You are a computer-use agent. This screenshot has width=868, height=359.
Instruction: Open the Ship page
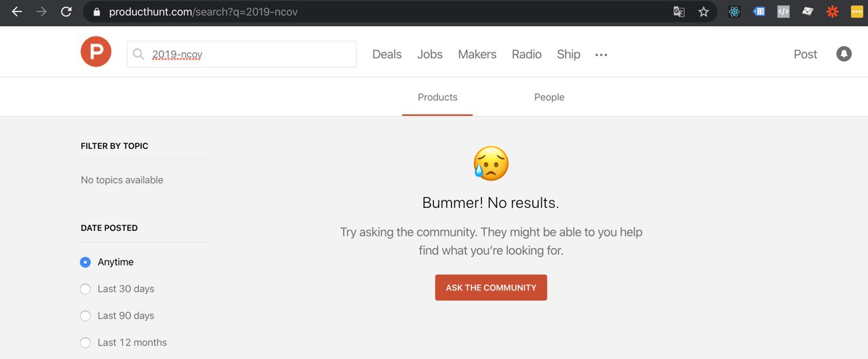point(568,54)
